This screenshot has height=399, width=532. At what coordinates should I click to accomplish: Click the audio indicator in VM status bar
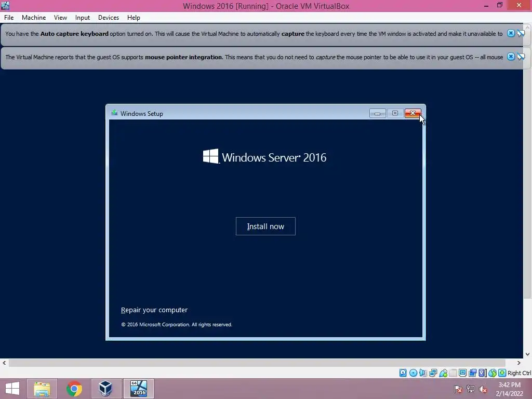click(x=423, y=373)
